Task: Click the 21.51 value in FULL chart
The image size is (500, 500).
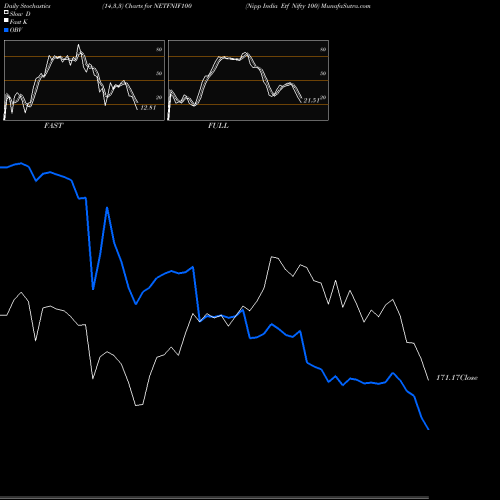Action: tap(311, 100)
